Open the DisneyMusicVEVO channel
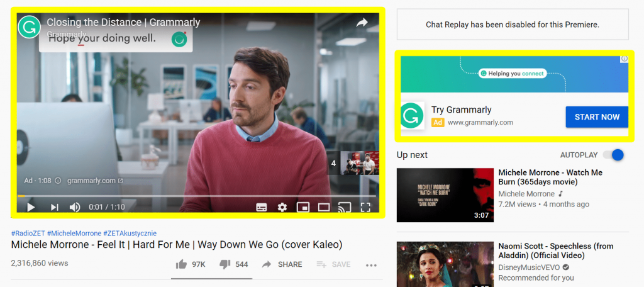 pyautogui.click(x=528, y=267)
